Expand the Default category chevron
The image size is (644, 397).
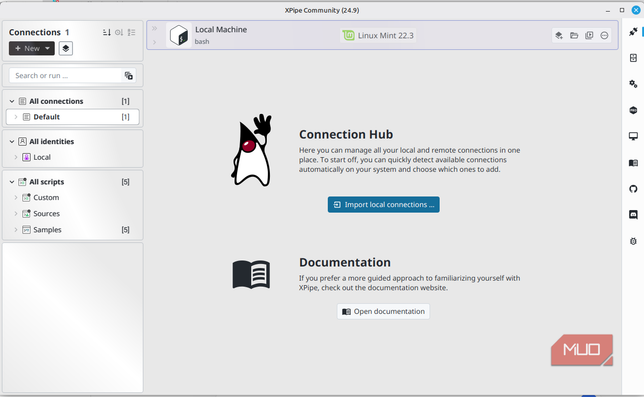click(x=16, y=117)
